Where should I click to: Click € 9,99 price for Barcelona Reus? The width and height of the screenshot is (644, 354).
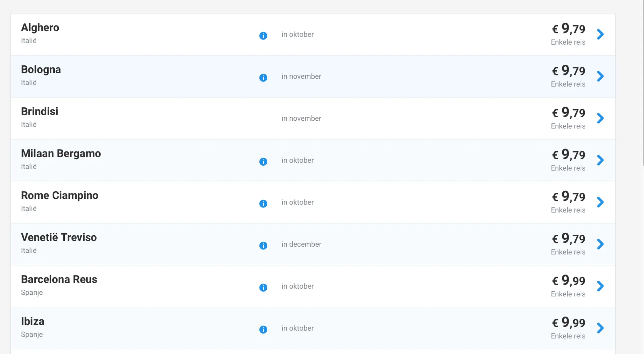569,280
